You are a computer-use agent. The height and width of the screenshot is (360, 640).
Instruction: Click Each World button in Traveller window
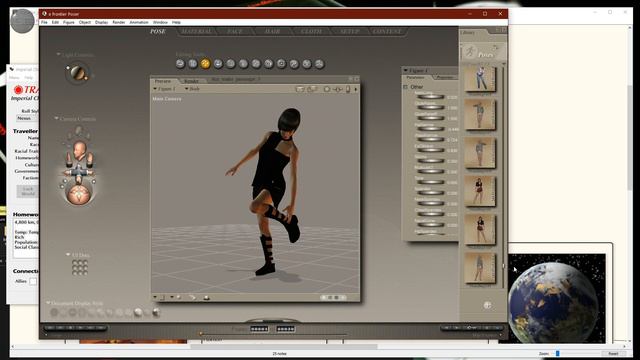click(x=28, y=191)
